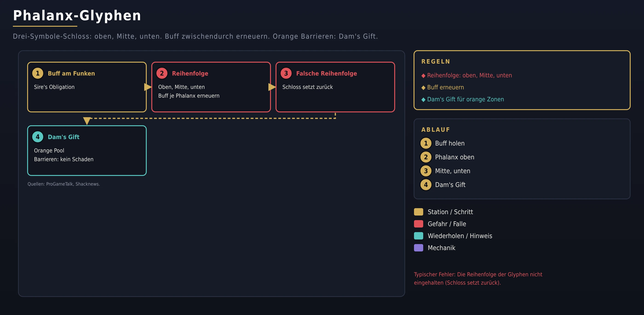644x315 pixels.
Task: Click Ablauf badge 3 beside Mitte, unten
Action: tap(426, 171)
